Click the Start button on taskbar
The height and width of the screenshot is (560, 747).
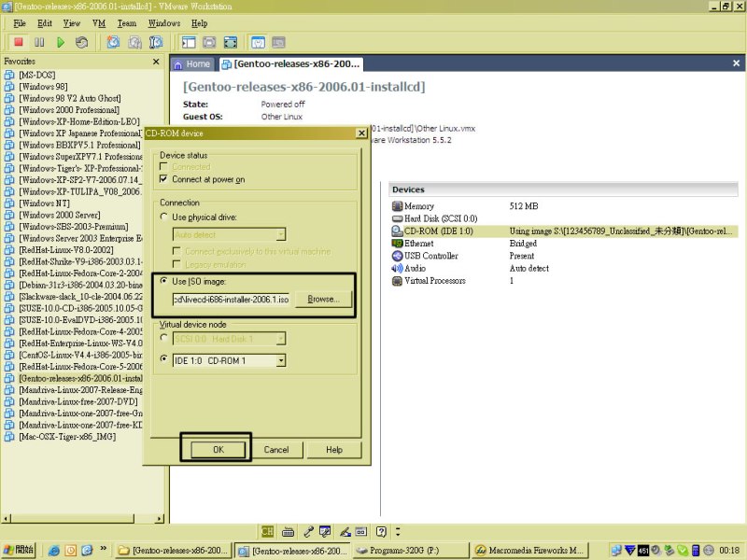pos(19,550)
